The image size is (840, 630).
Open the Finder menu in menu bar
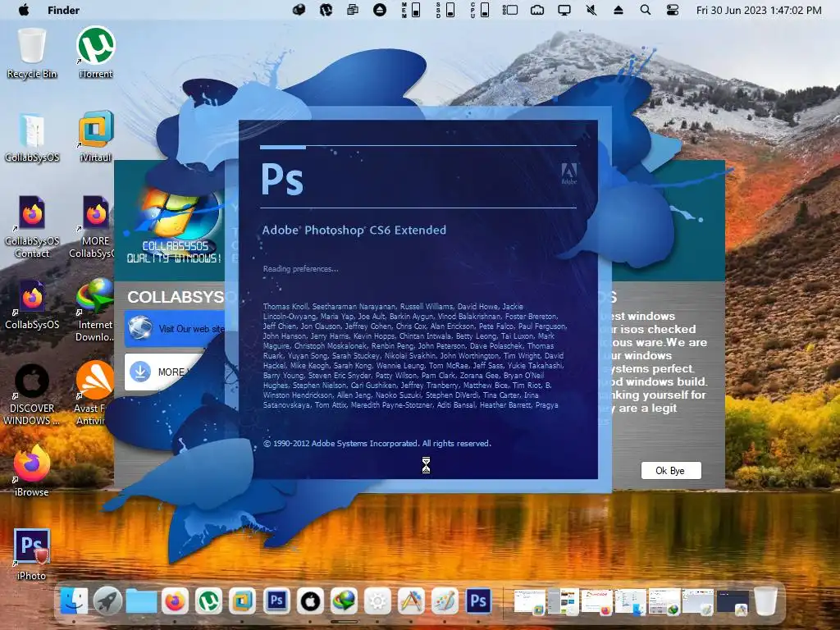point(63,10)
